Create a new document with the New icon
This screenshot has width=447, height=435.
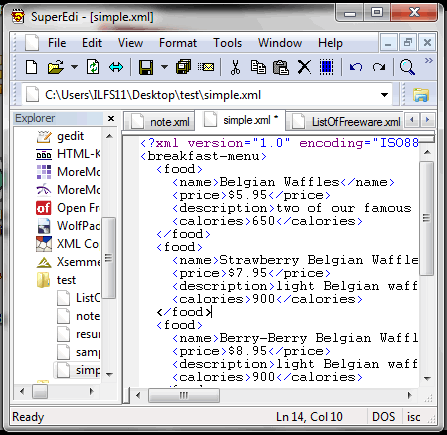pyautogui.click(x=32, y=67)
